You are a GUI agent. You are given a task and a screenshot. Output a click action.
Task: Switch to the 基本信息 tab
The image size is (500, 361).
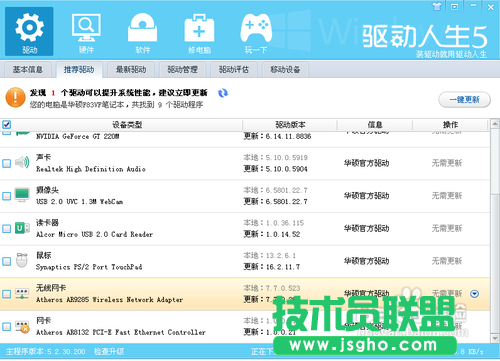28,69
